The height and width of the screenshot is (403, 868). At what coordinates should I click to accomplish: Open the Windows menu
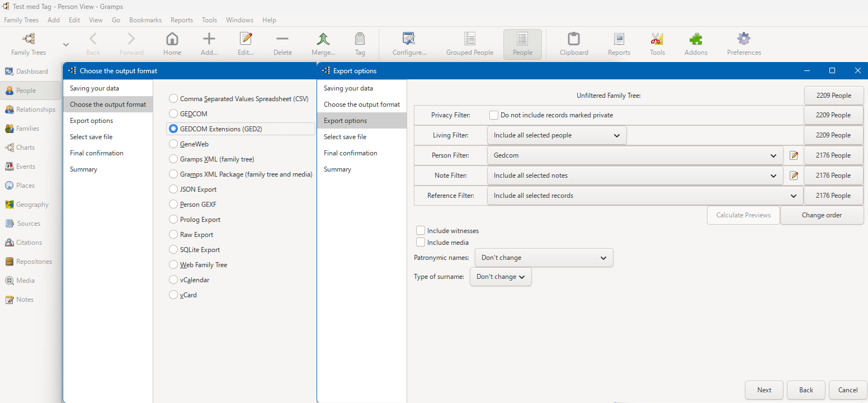pos(239,20)
